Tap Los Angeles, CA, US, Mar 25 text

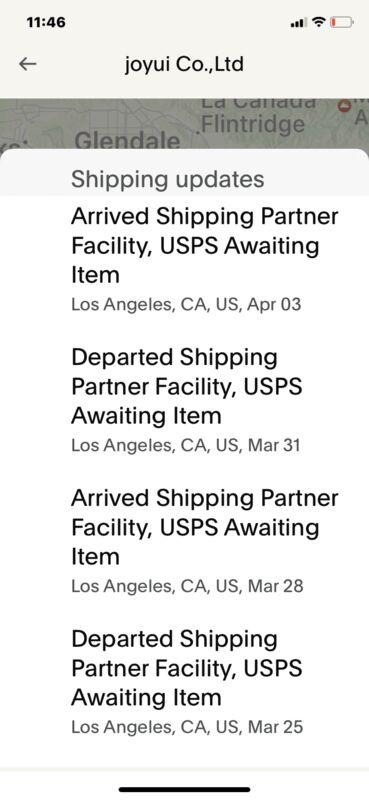tap(187, 727)
